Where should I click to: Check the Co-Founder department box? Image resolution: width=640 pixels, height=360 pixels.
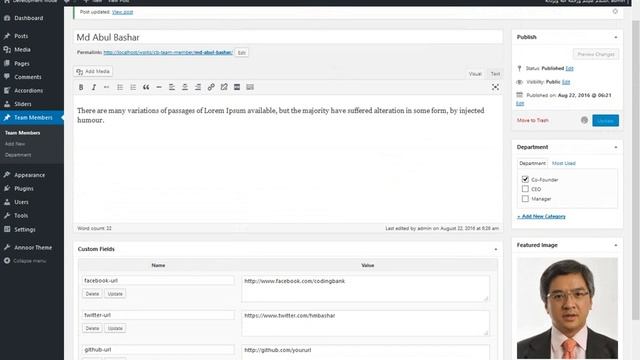tap(525, 179)
